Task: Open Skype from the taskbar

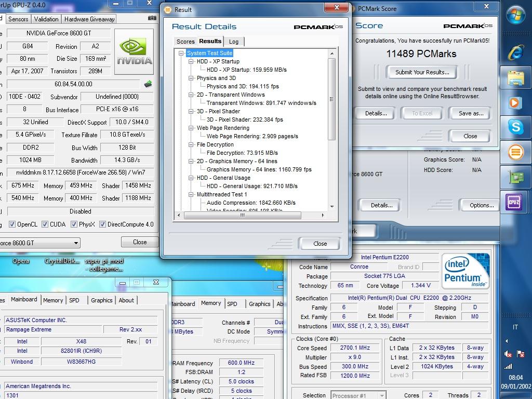Action: [515, 127]
